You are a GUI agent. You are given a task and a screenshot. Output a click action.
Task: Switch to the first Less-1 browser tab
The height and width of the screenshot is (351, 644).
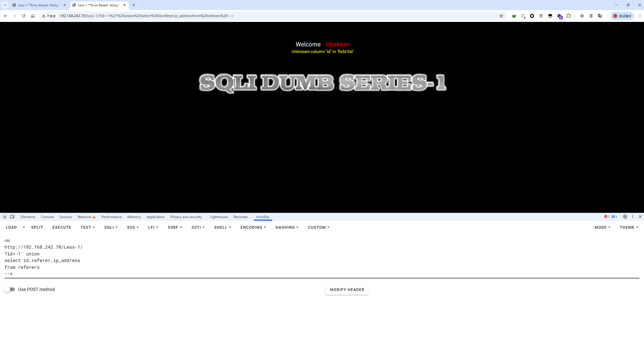click(x=38, y=5)
